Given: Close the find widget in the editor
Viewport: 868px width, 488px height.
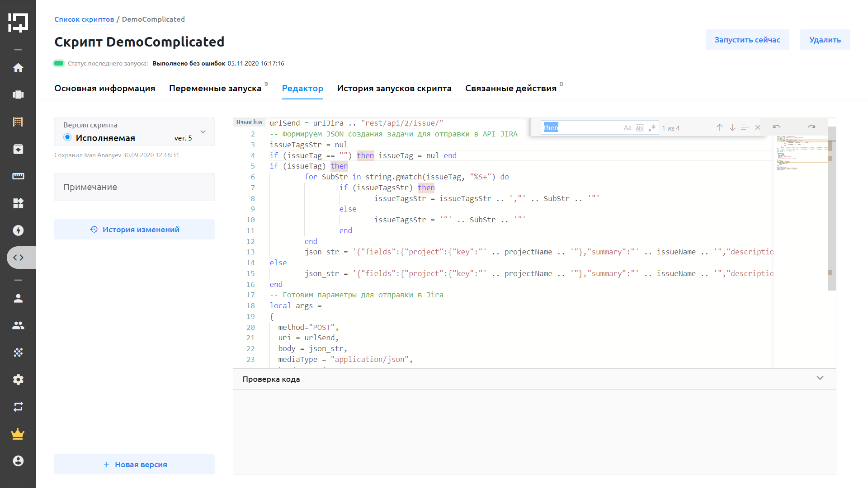Looking at the screenshot, I should pos(758,128).
